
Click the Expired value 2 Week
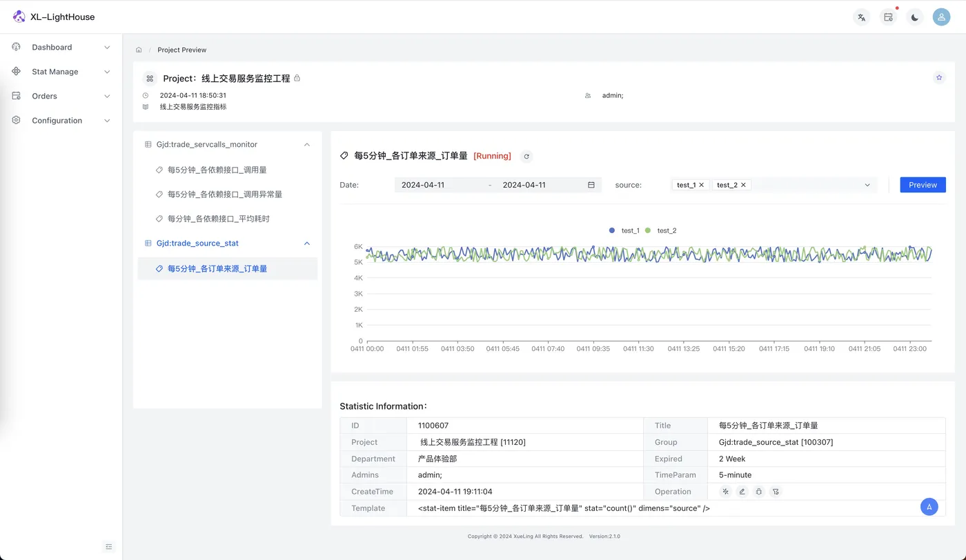732,459
